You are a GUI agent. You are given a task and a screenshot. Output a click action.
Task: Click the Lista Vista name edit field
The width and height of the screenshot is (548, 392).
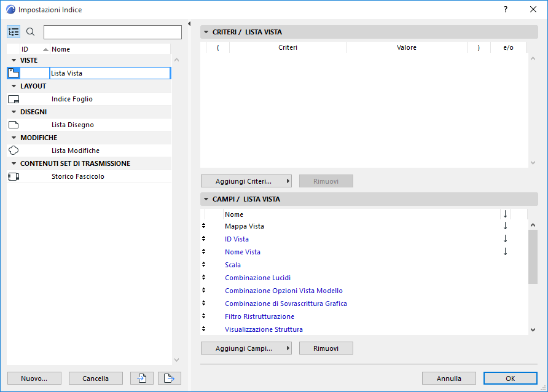click(x=110, y=73)
